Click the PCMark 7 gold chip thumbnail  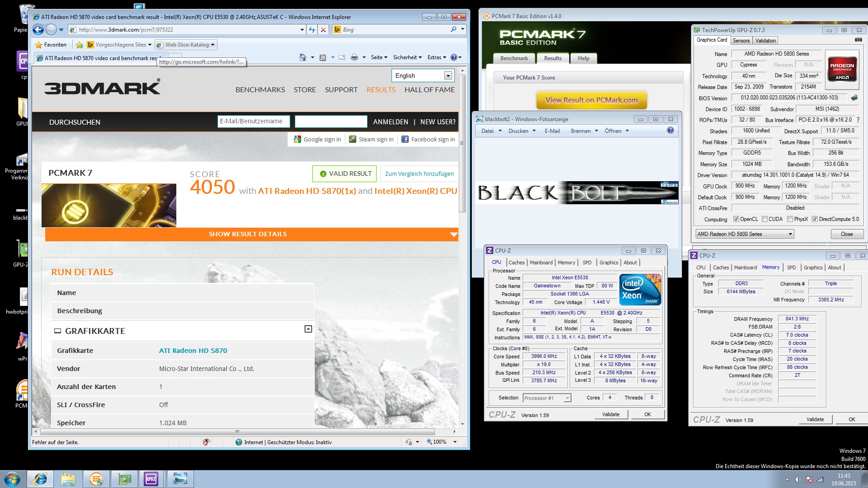tap(109, 205)
